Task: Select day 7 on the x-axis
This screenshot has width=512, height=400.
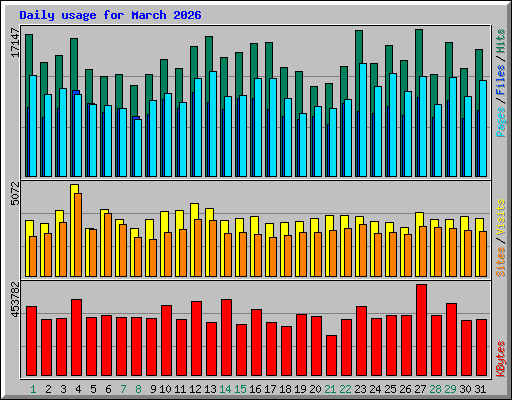Action: click(x=123, y=389)
